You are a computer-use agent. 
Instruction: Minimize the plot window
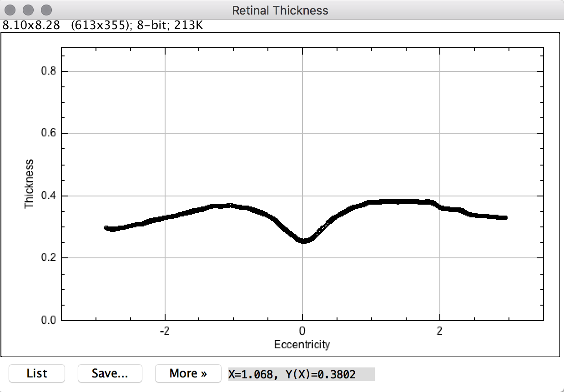[x=29, y=10]
